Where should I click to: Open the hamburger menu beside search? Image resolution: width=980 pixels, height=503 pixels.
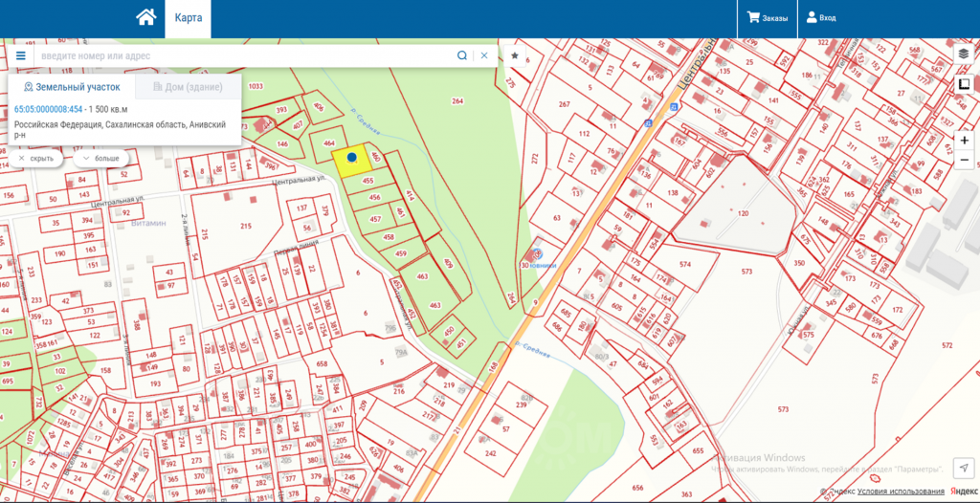coord(21,55)
